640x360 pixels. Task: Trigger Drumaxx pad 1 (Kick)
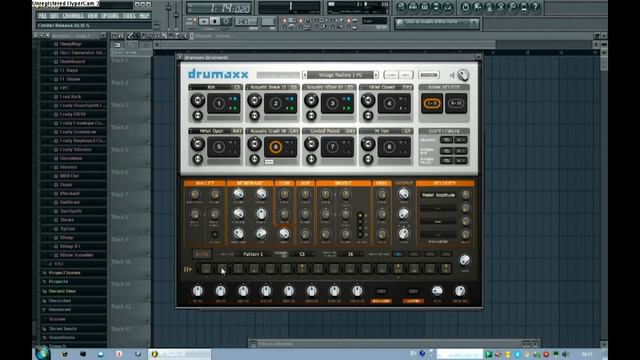[219, 104]
